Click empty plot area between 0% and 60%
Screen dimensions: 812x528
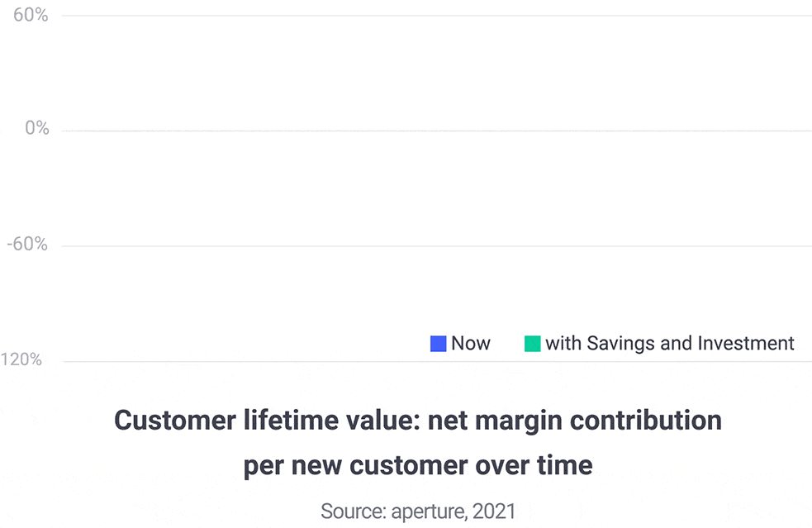[436, 73]
